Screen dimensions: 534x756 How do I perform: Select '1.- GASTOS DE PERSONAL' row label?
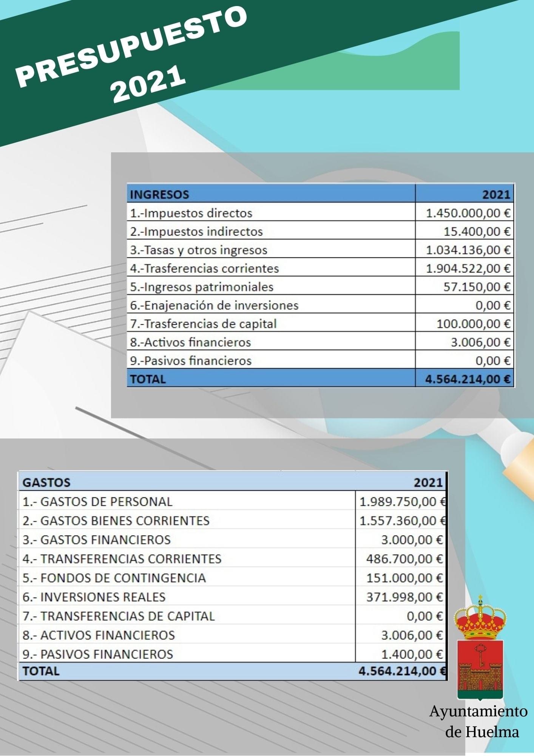[97, 502]
